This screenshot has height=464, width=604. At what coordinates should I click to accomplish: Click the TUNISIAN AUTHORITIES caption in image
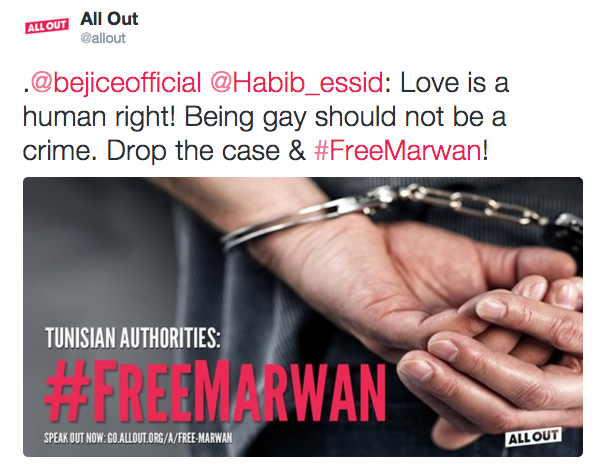(x=133, y=338)
